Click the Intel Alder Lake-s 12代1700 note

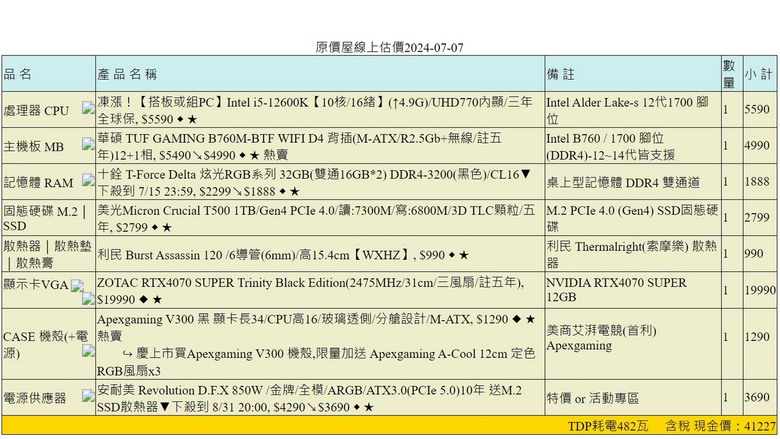pyautogui.click(x=627, y=110)
